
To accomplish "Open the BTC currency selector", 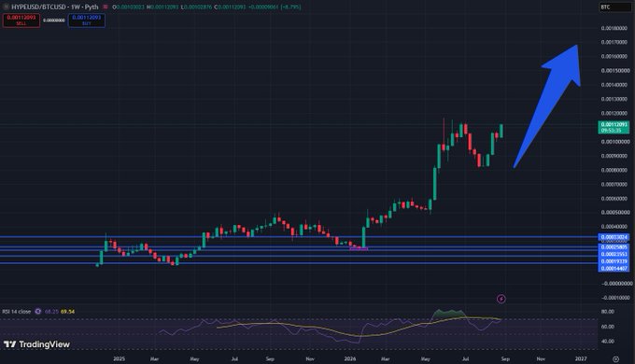I will (614, 7).
